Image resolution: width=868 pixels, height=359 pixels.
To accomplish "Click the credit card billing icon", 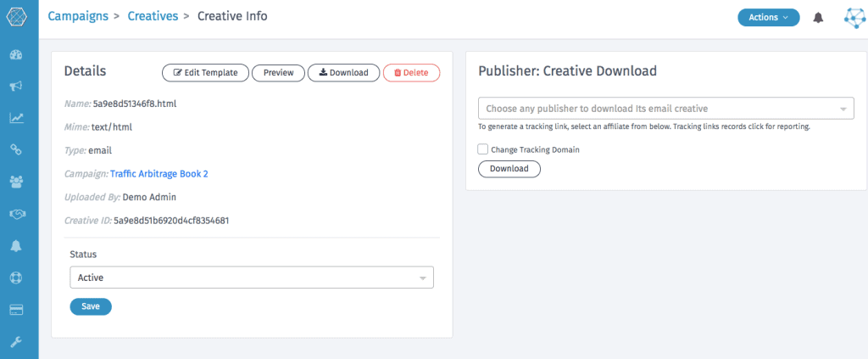I will click(16, 310).
